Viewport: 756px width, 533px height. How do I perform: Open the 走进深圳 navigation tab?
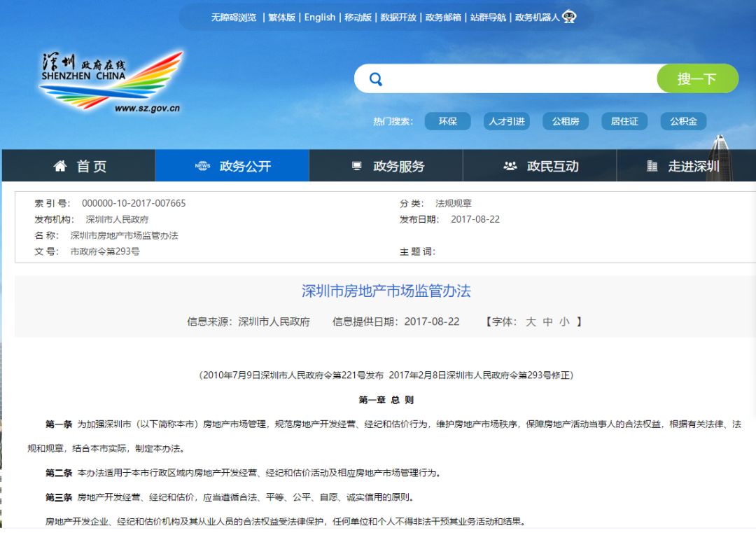(686, 166)
